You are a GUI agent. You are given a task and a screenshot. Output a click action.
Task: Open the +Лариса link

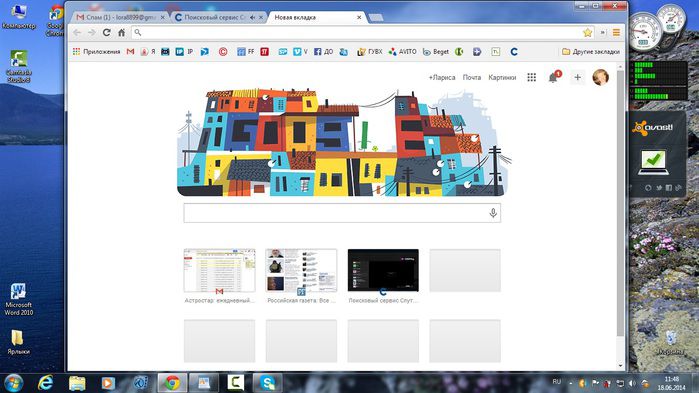(x=442, y=78)
